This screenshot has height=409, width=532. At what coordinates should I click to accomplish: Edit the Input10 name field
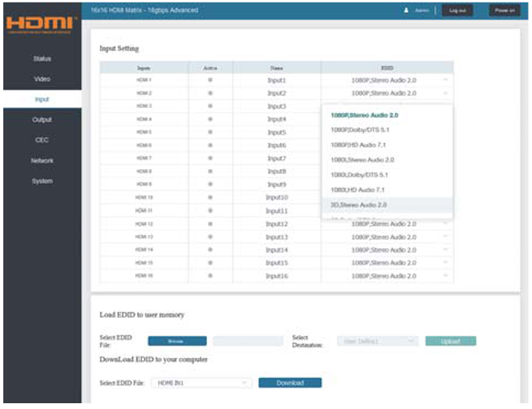tap(277, 197)
